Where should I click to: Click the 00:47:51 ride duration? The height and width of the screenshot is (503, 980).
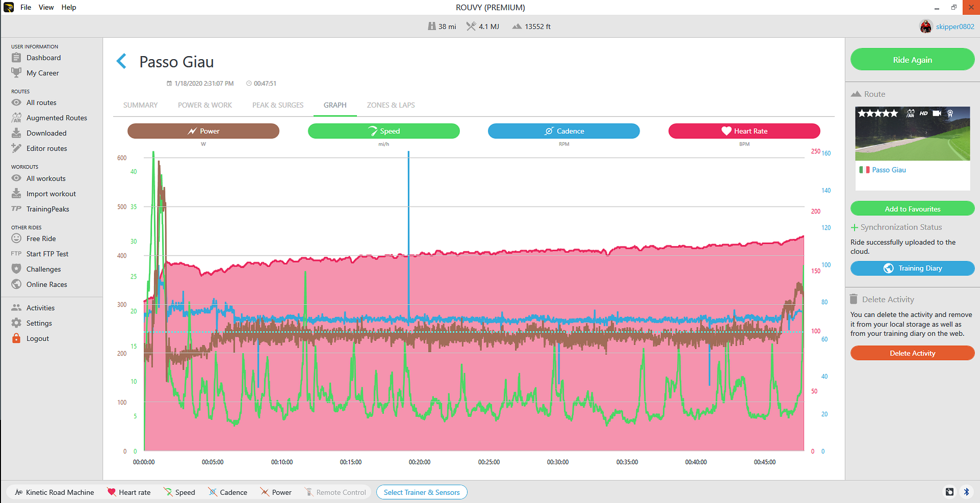tap(261, 83)
